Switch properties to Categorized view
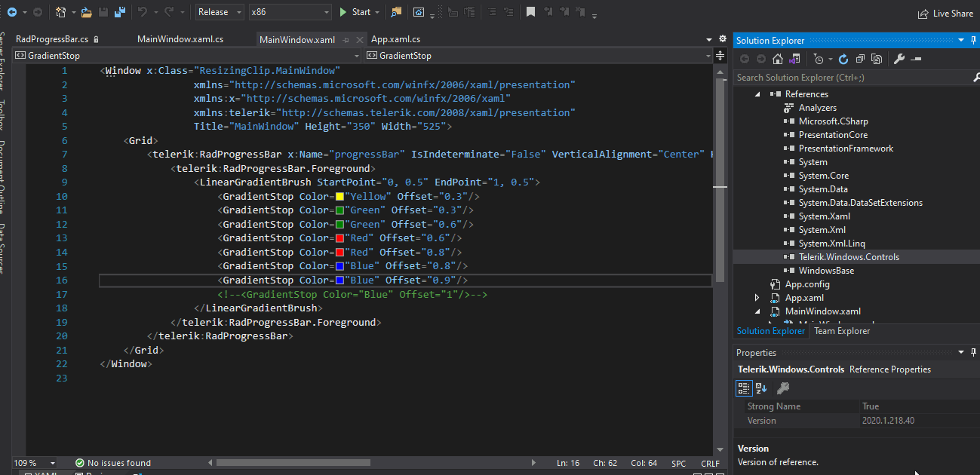The image size is (980, 475). [x=744, y=388]
